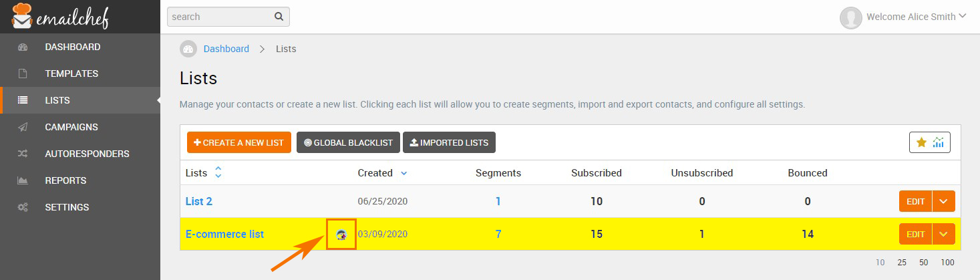This screenshot has width=980, height=280.
Task: Click the Bounced column header
Action: click(808, 172)
